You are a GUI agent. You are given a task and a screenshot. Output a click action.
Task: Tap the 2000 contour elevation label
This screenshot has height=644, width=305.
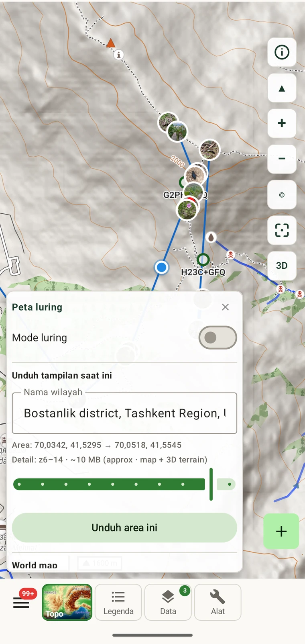[177, 162]
